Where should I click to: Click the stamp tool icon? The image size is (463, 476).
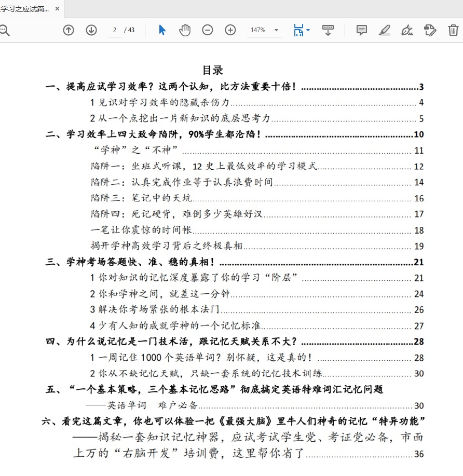tap(430, 30)
